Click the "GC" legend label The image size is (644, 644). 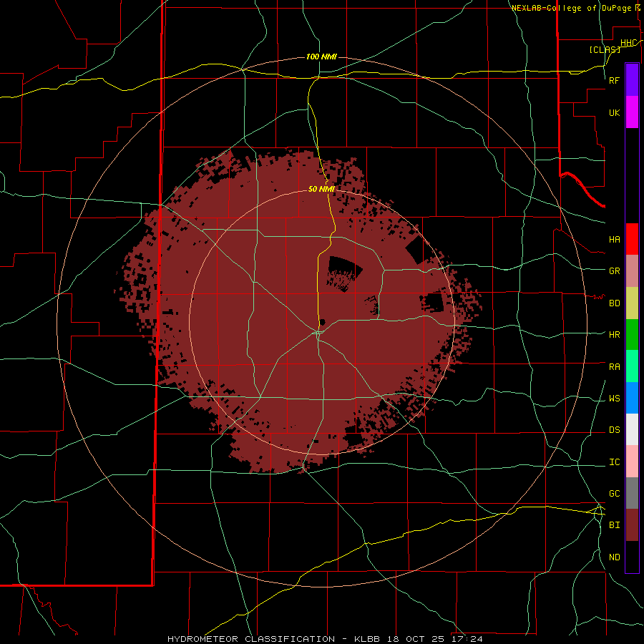pos(615,494)
